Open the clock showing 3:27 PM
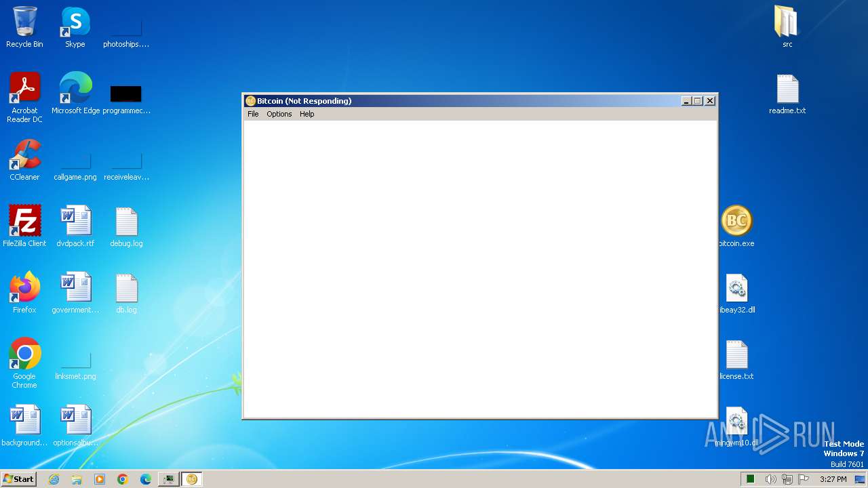This screenshot has height=488, width=868. pyautogui.click(x=833, y=479)
